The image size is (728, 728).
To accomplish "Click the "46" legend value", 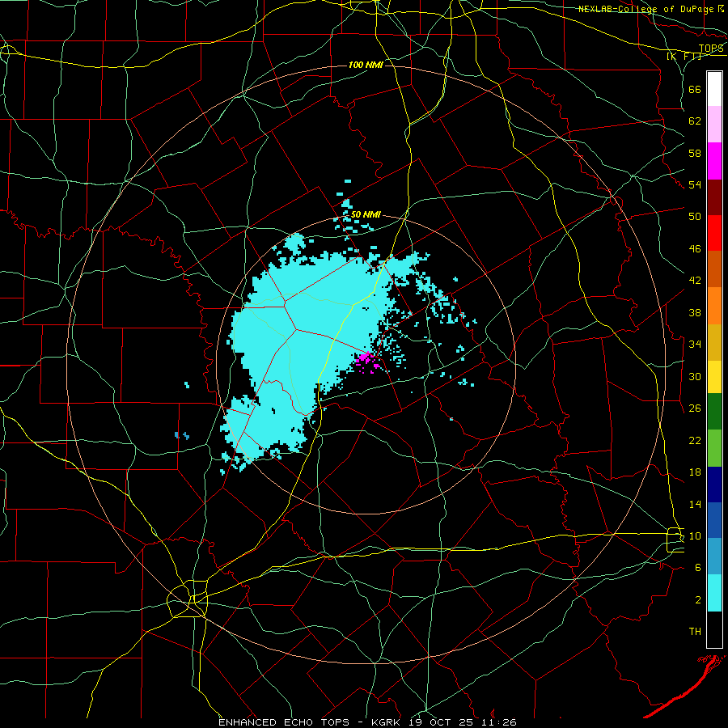I will tap(695, 248).
